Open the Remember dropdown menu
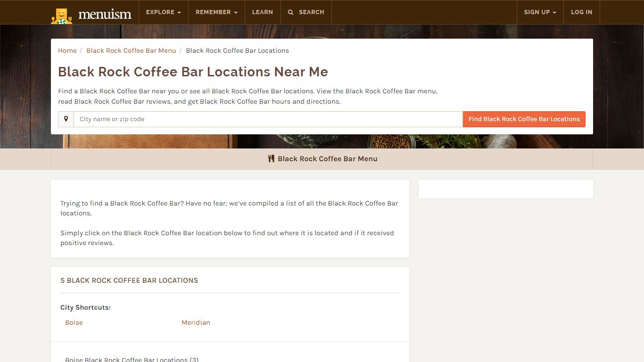The width and height of the screenshot is (644, 362). [x=216, y=12]
